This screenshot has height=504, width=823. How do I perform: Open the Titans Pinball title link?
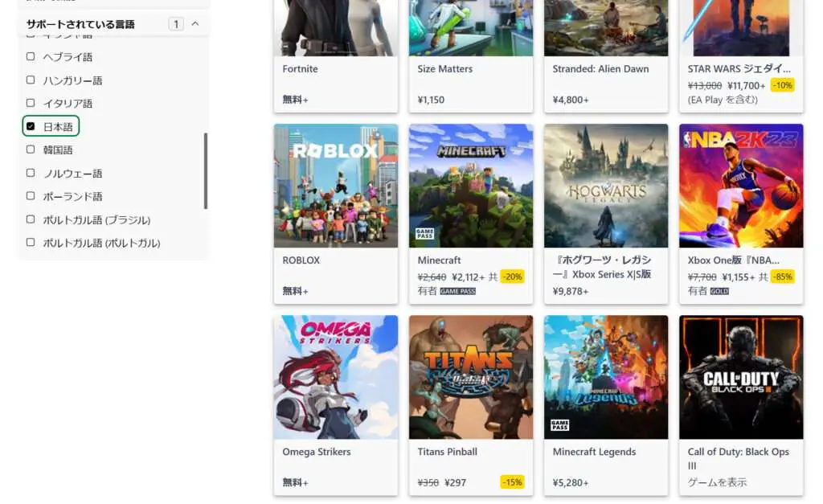point(447,452)
